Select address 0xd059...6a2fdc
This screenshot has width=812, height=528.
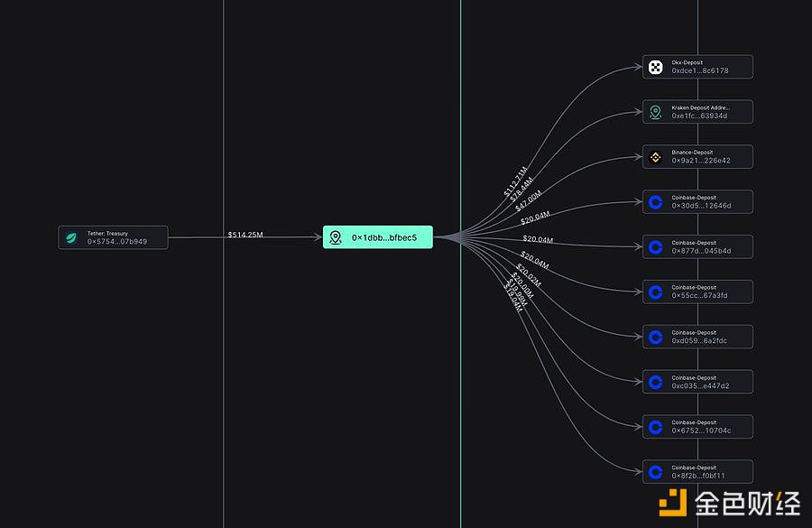pyautogui.click(x=699, y=340)
